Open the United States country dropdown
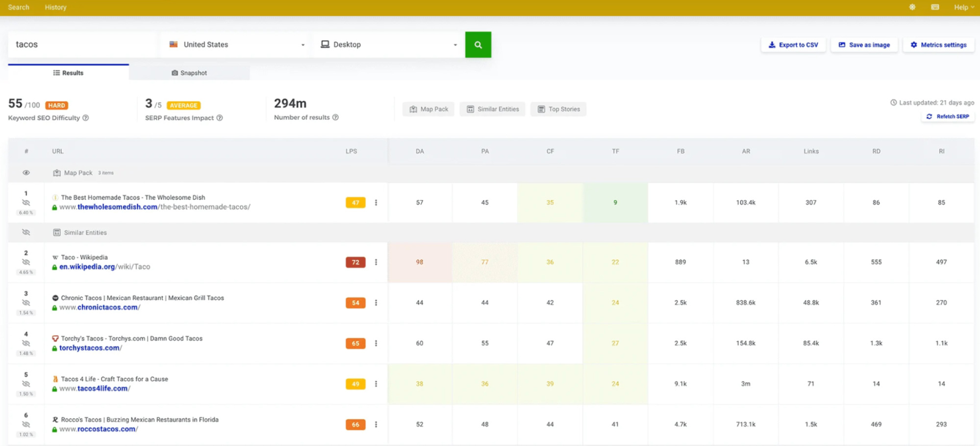This screenshot has width=980, height=446. point(235,44)
